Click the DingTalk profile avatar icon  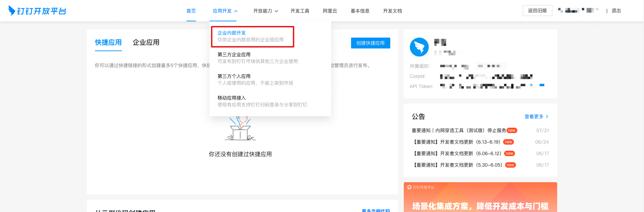(x=419, y=47)
